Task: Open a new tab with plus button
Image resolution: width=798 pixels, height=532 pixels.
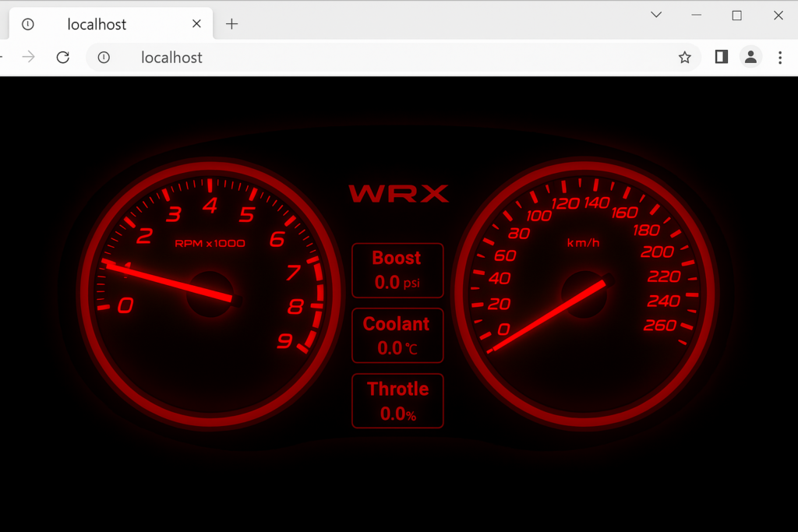Action: (231, 23)
